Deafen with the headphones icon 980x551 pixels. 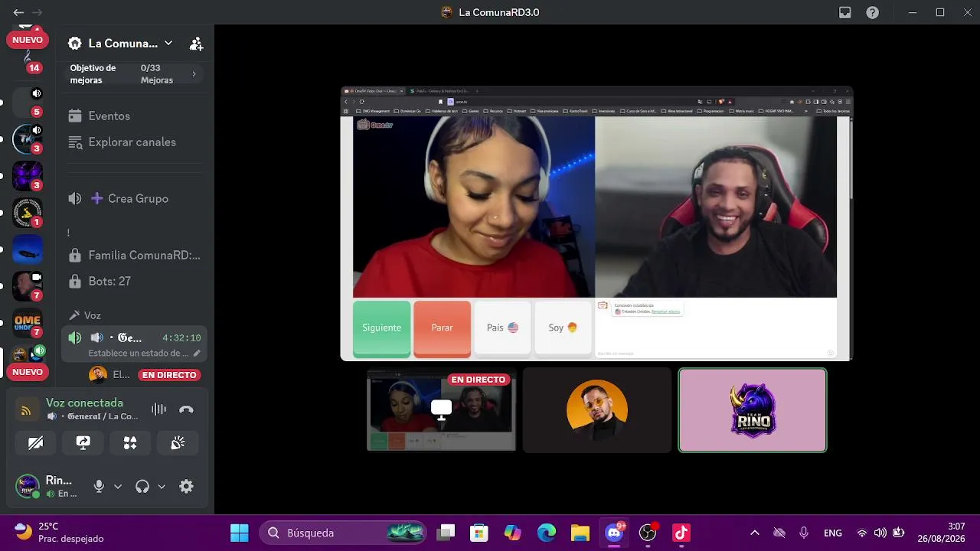(x=142, y=486)
